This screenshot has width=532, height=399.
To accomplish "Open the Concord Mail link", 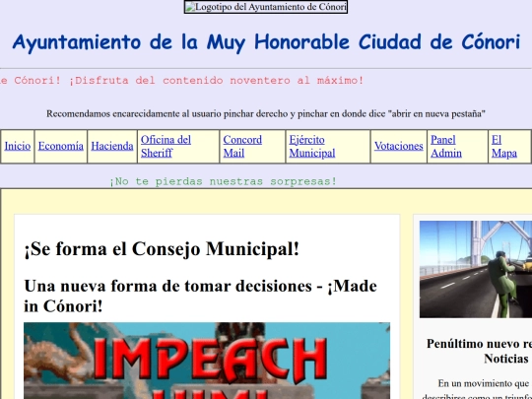I will click(242, 146).
